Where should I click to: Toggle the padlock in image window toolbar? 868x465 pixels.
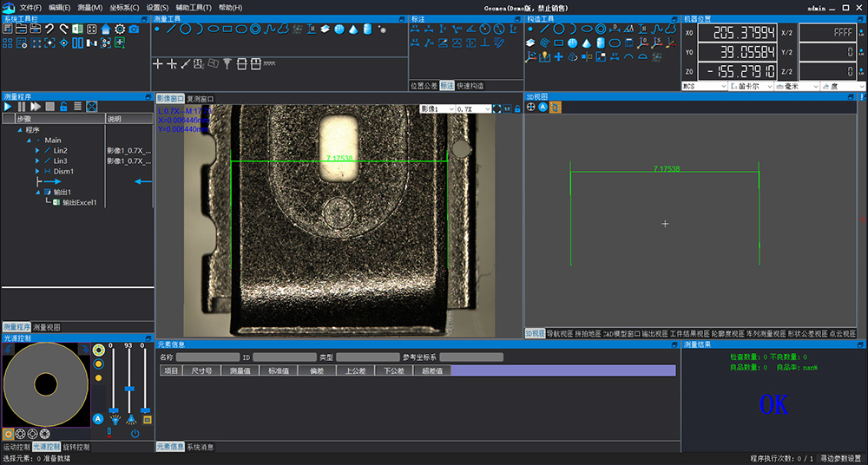click(x=517, y=109)
